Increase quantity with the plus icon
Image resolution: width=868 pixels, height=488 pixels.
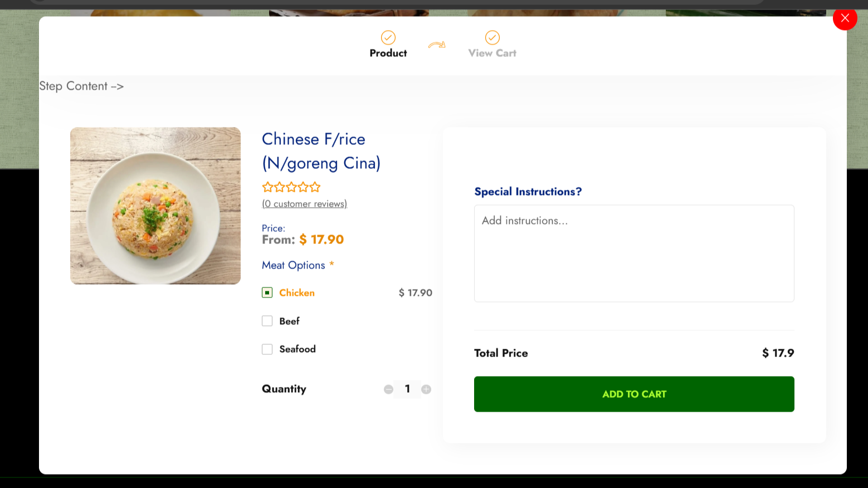click(x=426, y=389)
